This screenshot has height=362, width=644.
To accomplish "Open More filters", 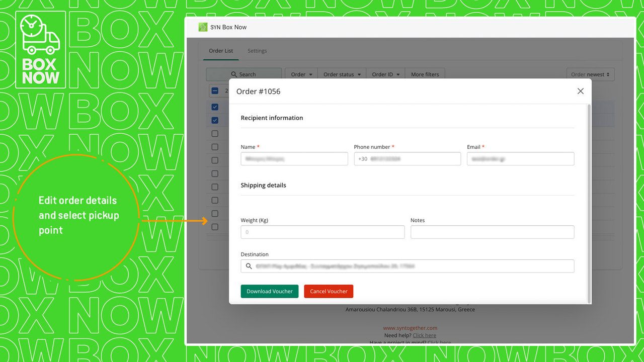I will point(425,74).
